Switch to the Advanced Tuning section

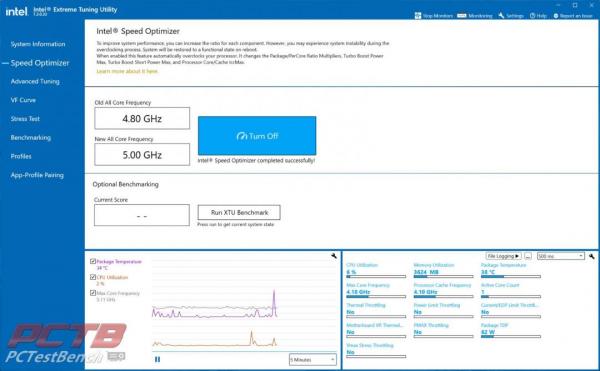click(x=35, y=81)
